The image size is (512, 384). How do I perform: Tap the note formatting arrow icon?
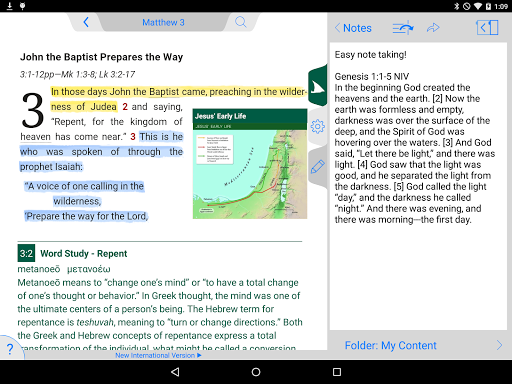click(x=403, y=28)
